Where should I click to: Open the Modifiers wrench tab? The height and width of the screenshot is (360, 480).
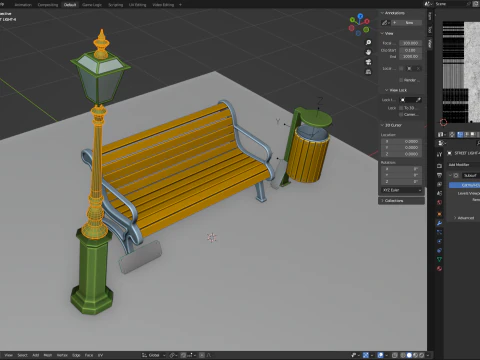(x=439, y=223)
